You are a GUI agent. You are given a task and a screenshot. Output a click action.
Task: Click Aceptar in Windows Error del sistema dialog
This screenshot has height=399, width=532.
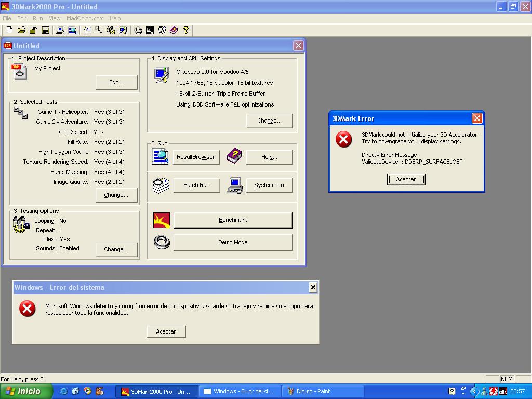pos(166,331)
